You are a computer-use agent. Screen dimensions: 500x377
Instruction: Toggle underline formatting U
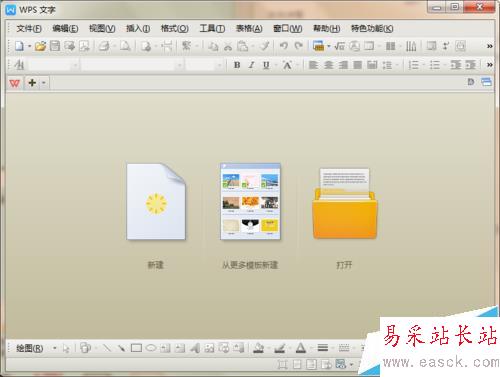(266, 65)
